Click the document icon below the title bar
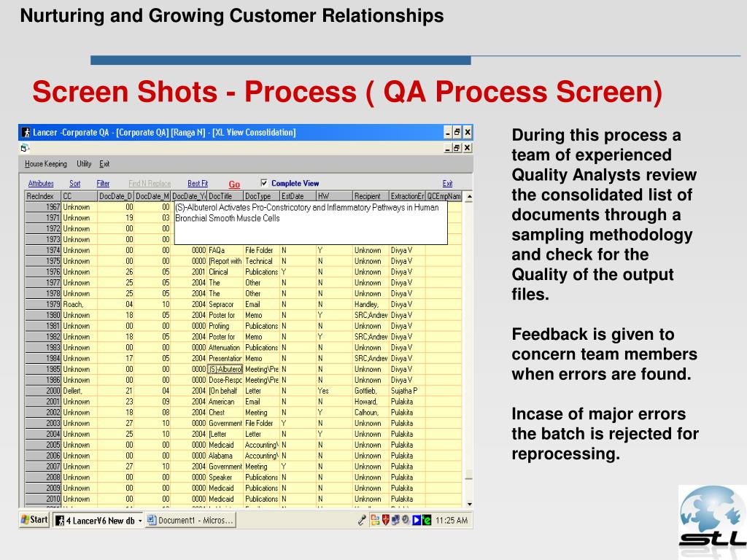 pyautogui.click(x=25, y=148)
